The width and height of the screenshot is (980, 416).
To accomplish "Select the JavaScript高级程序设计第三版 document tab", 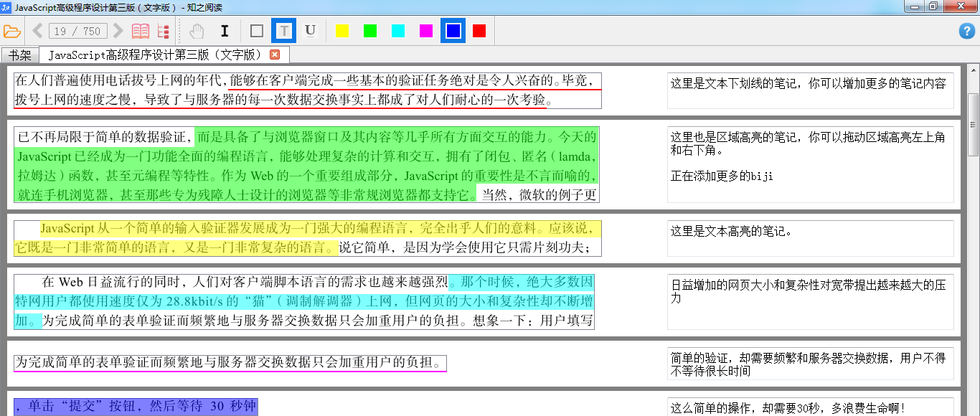I will tap(155, 55).
